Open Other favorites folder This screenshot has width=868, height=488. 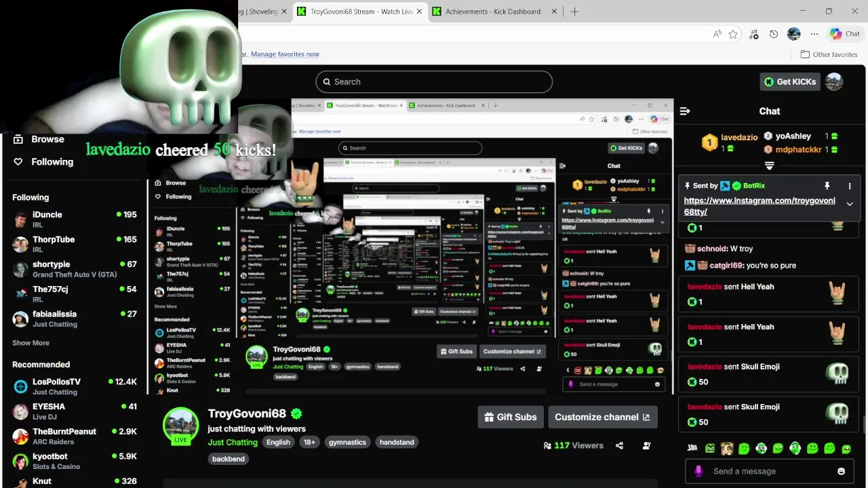[x=829, y=54]
